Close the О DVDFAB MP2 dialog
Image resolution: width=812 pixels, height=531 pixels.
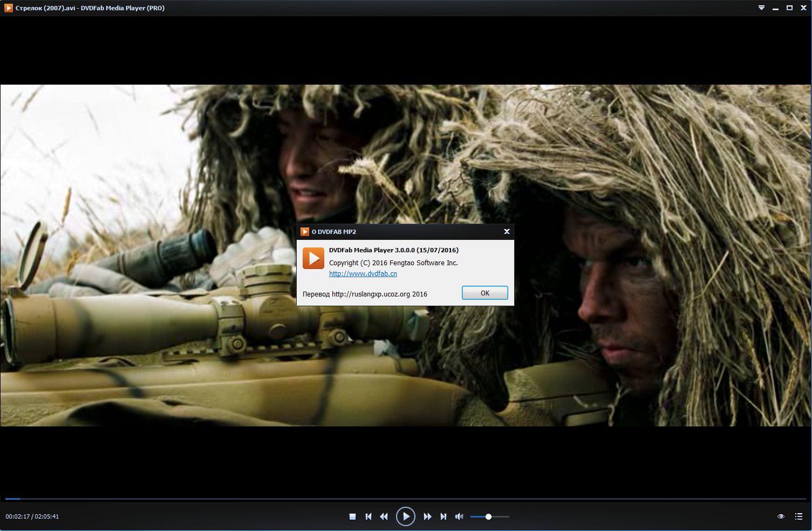[507, 231]
